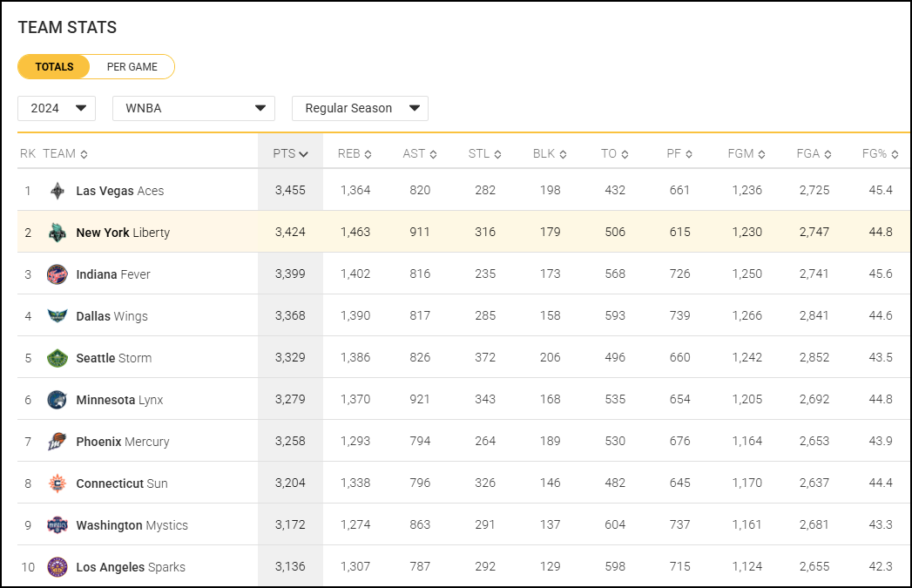Image resolution: width=912 pixels, height=588 pixels.
Task: Click the Indiana Fever team logo
Action: [x=57, y=274]
